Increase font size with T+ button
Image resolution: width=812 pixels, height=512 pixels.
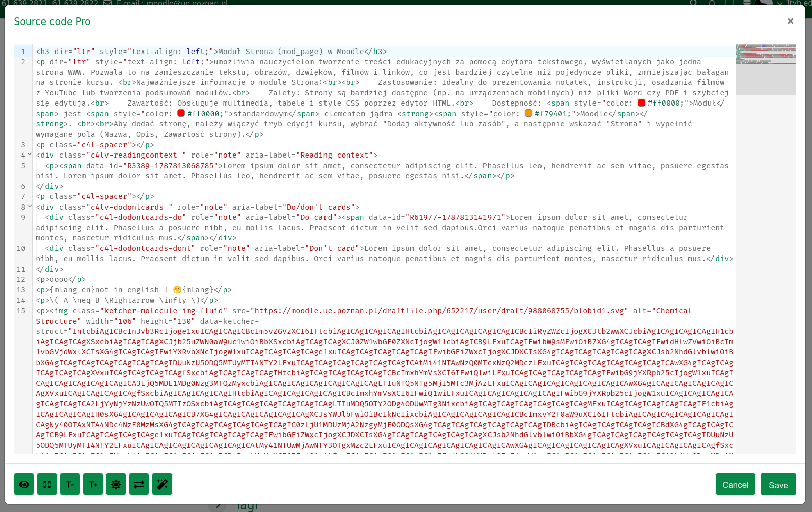click(93, 484)
